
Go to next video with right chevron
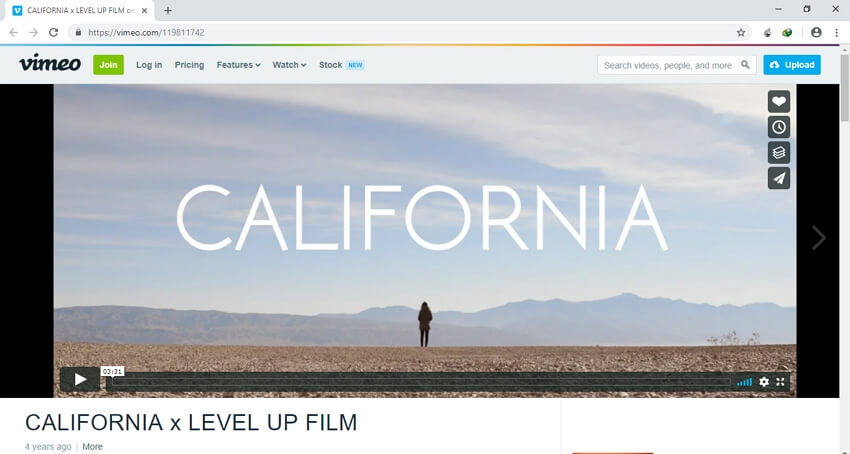[818, 238]
